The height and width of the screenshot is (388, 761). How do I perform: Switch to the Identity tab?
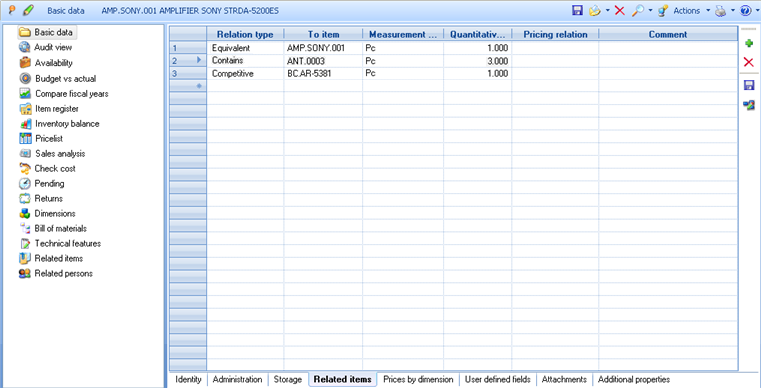[188, 380]
